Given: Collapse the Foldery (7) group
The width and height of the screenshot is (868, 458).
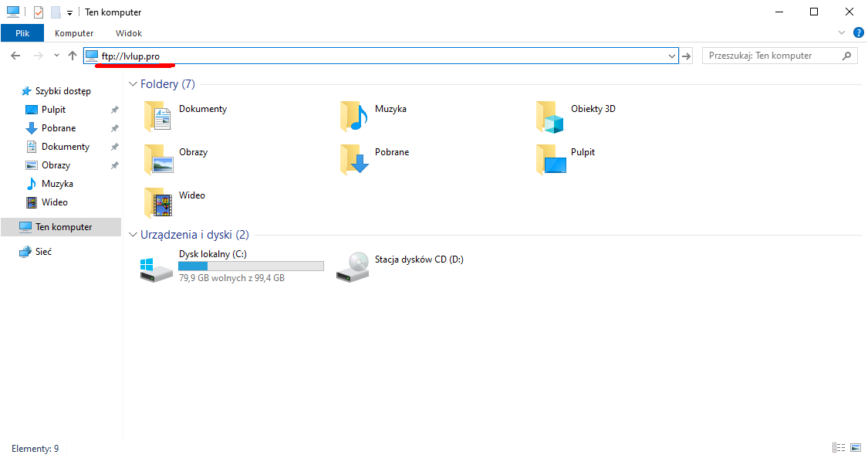Looking at the screenshot, I should coord(133,84).
